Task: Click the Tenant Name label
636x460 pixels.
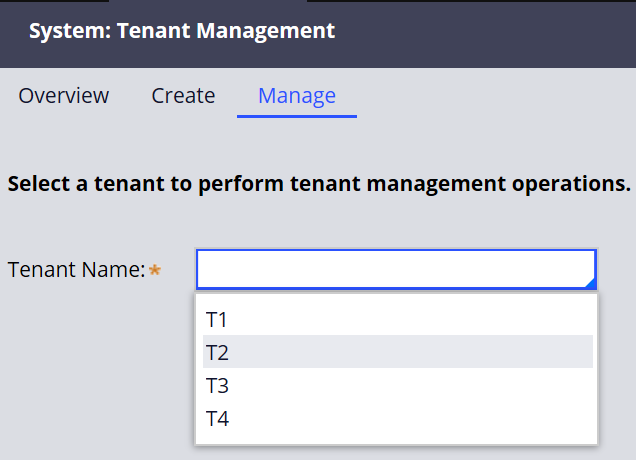Action: (x=76, y=269)
